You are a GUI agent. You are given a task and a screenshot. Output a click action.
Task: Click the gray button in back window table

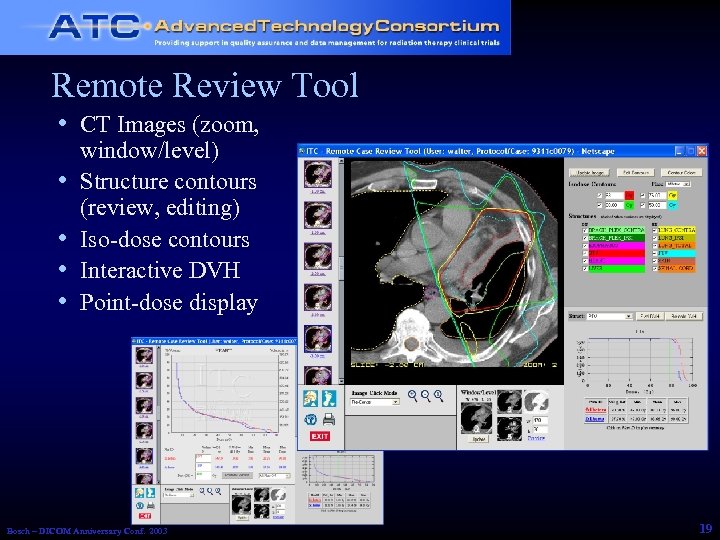point(237,475)
